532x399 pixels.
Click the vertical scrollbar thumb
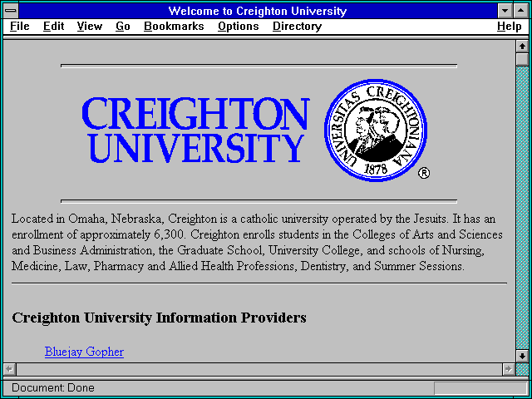522,59
